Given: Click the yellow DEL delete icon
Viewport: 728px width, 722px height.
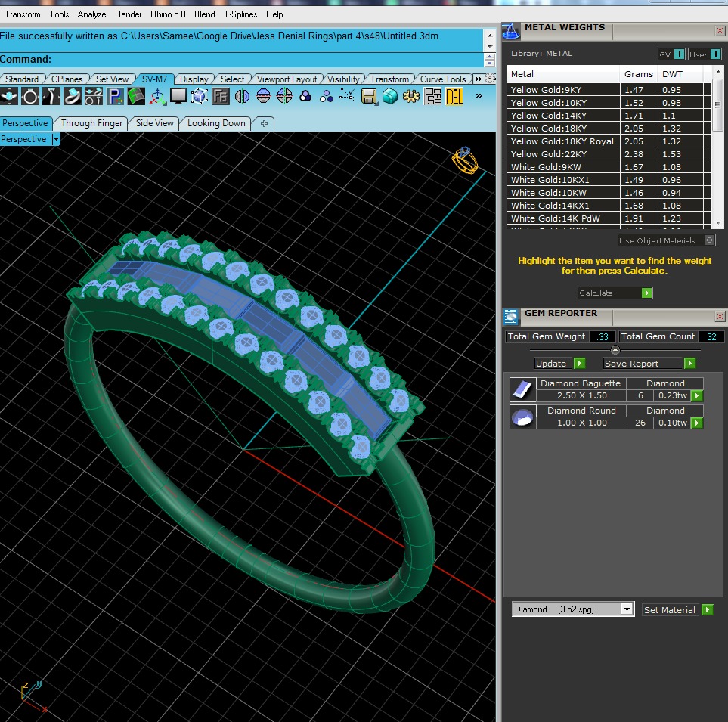Looking at the screenshot, I should pyautogui.click(x=454, y=96).
